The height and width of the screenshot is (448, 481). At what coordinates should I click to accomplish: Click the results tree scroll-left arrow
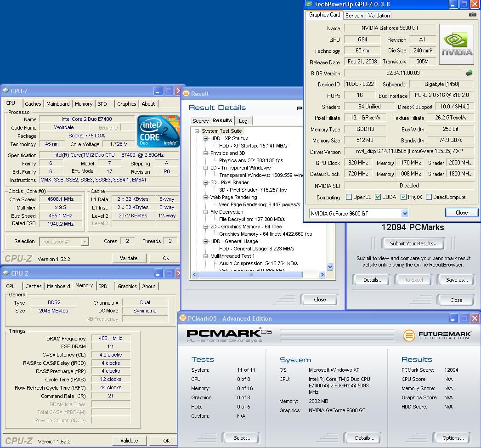point(194,275)
